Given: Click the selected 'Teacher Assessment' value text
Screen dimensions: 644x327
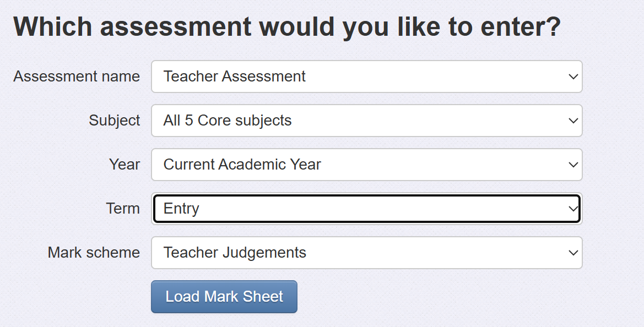Looking at the screenshot, I should [x=235, y=77].
